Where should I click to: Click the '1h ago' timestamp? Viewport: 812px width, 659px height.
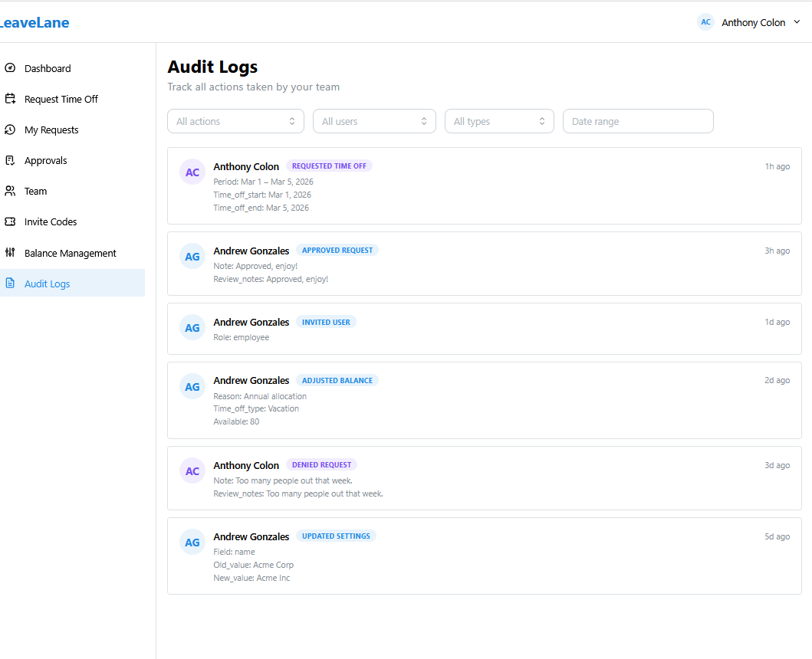[777, 166]
